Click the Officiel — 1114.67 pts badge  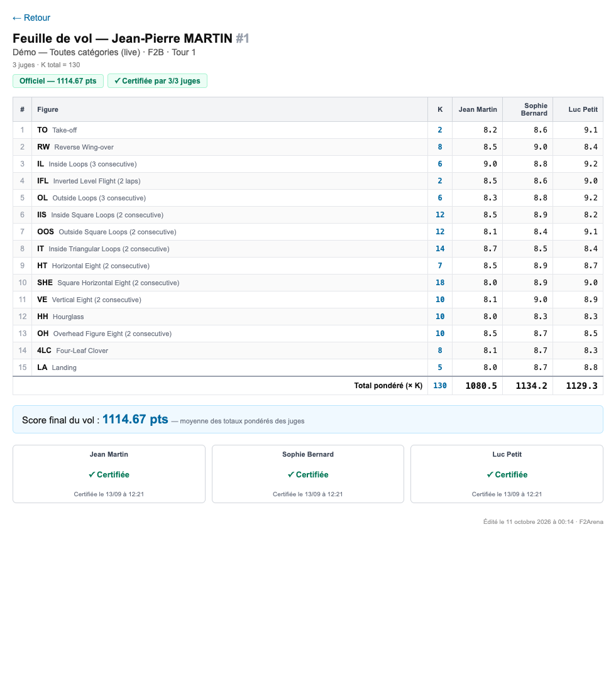pos(58,80)
